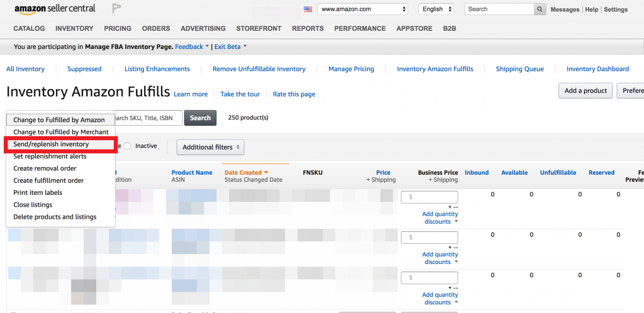The image size is (644, 313).
Task: Go to Suppressed tab
Action: 84,69
